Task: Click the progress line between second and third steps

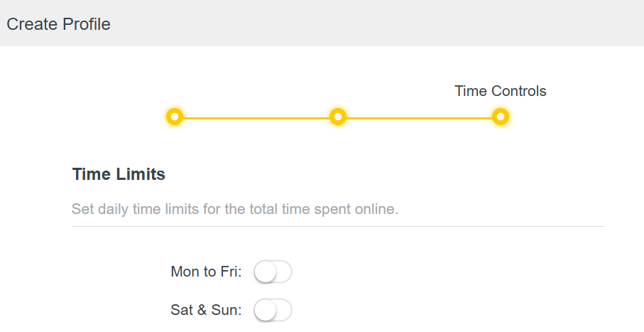Action: [419, 117]
